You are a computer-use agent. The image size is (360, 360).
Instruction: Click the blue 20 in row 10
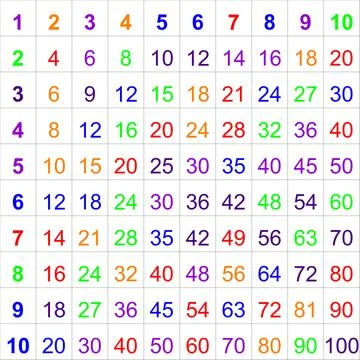click(54, 346)
